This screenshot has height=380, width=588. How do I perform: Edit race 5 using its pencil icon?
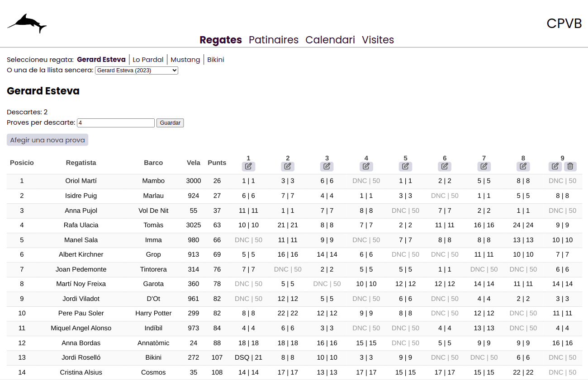tap(405, 166)
